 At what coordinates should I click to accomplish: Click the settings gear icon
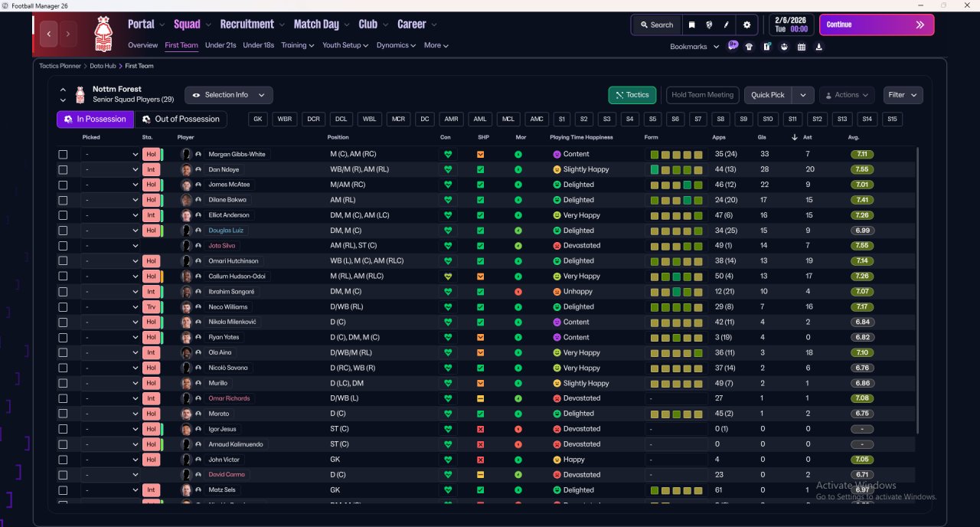click(x=746, y=25)
